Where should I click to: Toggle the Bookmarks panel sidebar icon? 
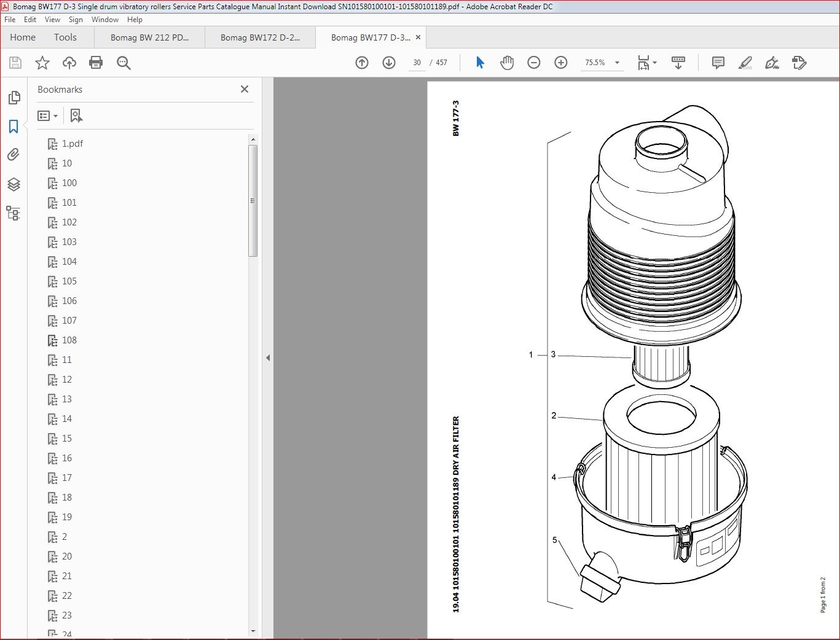click(x=14, y=127)
